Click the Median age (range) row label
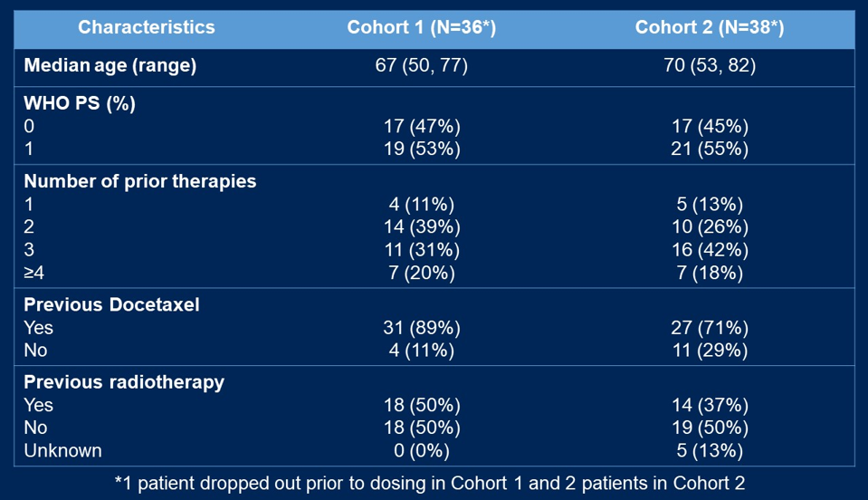The image size is (868, 500). click(x=110, y=66)
